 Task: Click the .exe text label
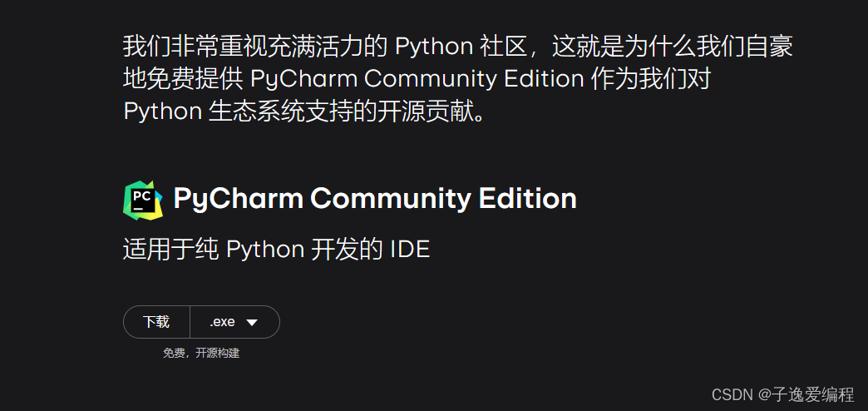click(223, 322)
